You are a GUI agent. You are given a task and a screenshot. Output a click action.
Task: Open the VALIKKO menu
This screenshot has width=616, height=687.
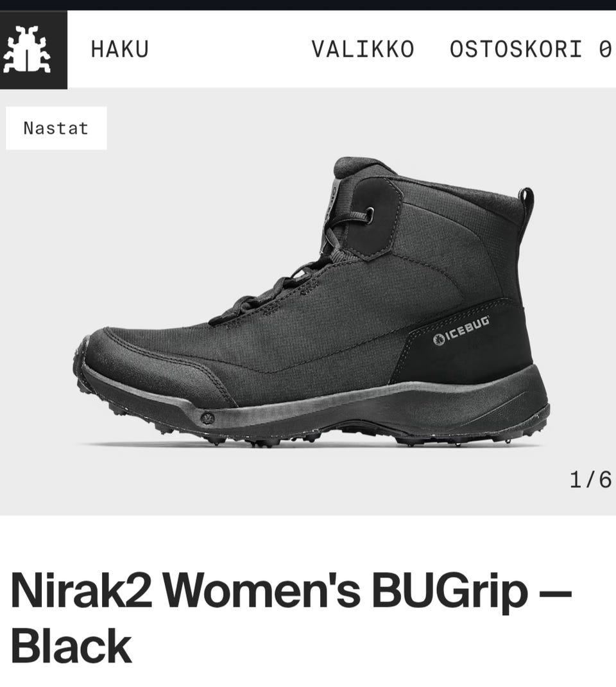[363, 49]
